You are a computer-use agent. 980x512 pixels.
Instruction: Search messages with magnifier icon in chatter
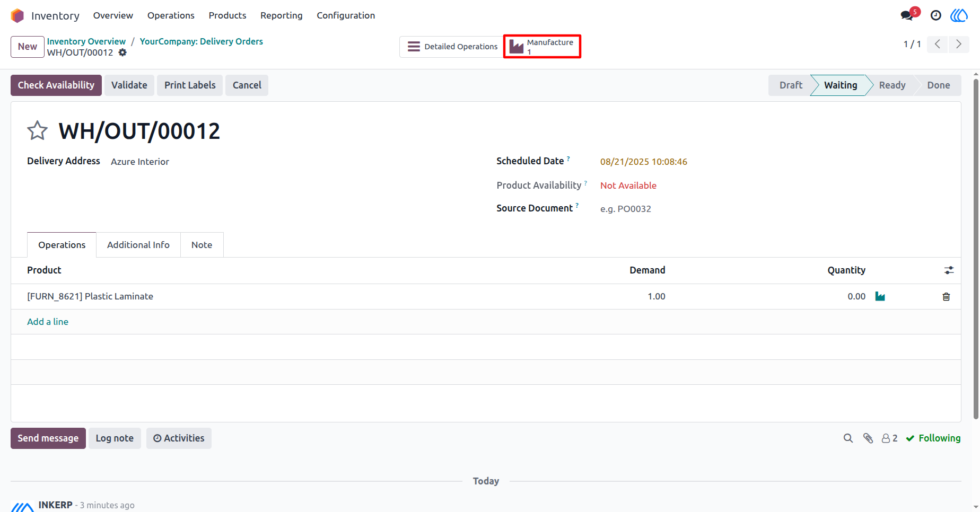848,438
